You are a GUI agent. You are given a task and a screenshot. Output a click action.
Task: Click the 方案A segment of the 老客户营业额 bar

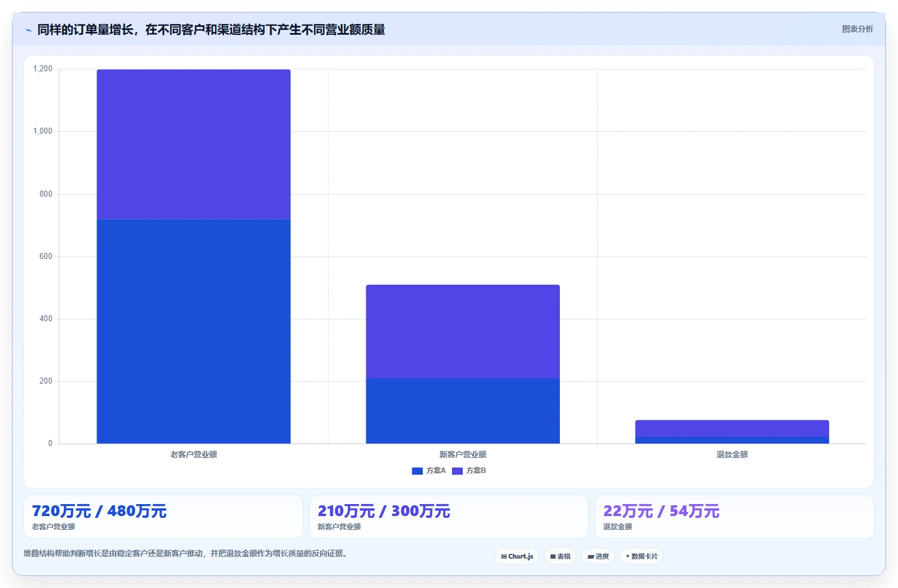(194, 331)
